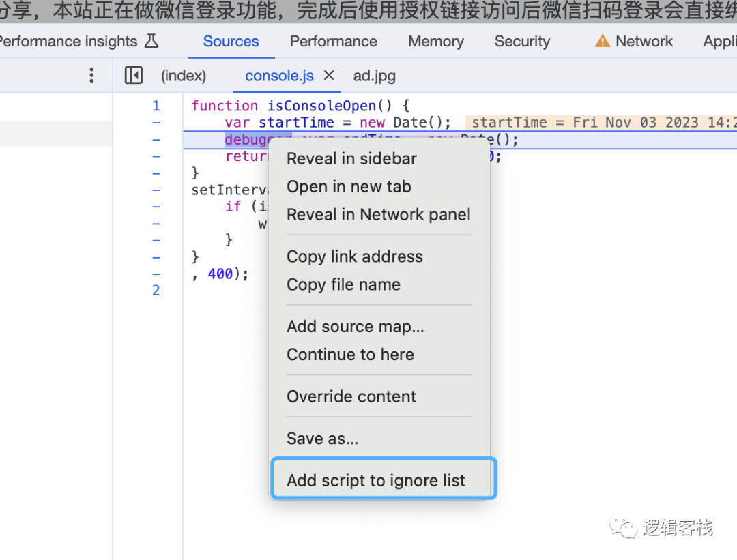Select the (index) file tab

[x=183, y=76]
